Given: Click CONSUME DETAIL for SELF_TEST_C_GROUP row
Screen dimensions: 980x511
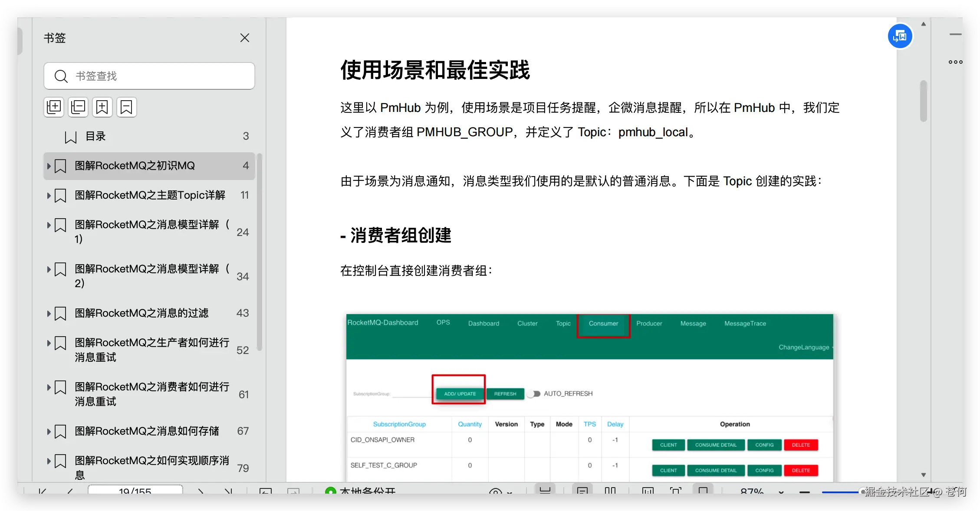Looking at the screenshot, I should pos(716,471).
